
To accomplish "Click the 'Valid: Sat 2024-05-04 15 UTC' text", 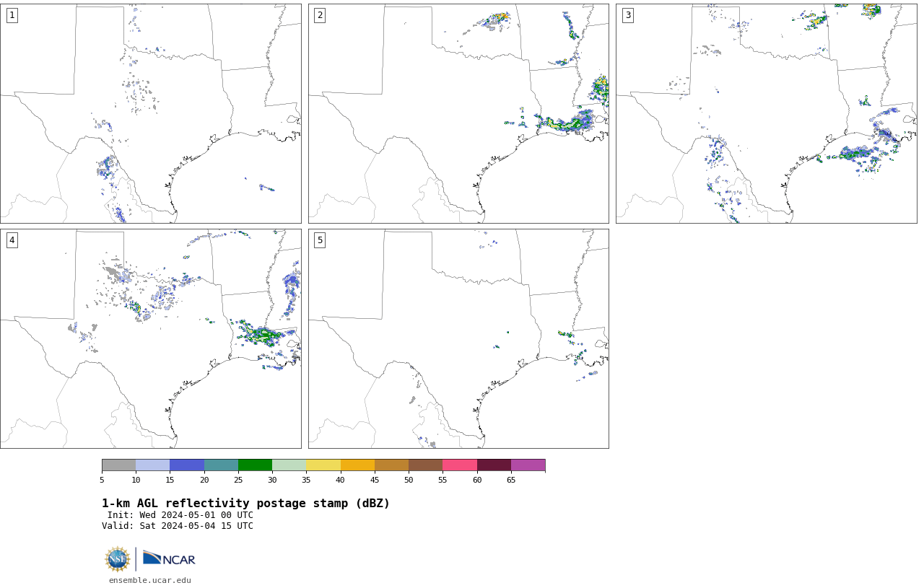I will (x=178, y=526).
